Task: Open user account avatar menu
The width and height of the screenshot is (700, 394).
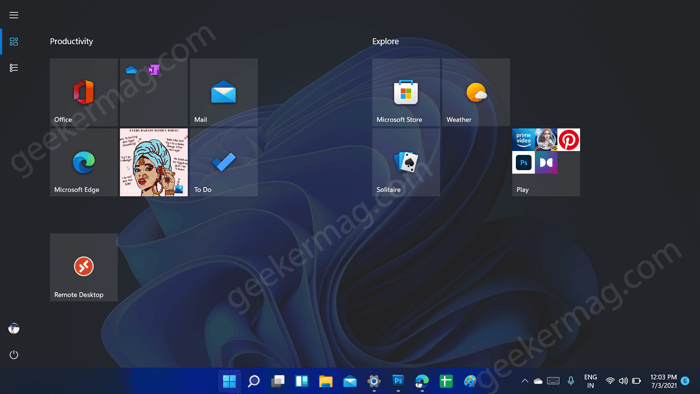Action: [14, 328]
